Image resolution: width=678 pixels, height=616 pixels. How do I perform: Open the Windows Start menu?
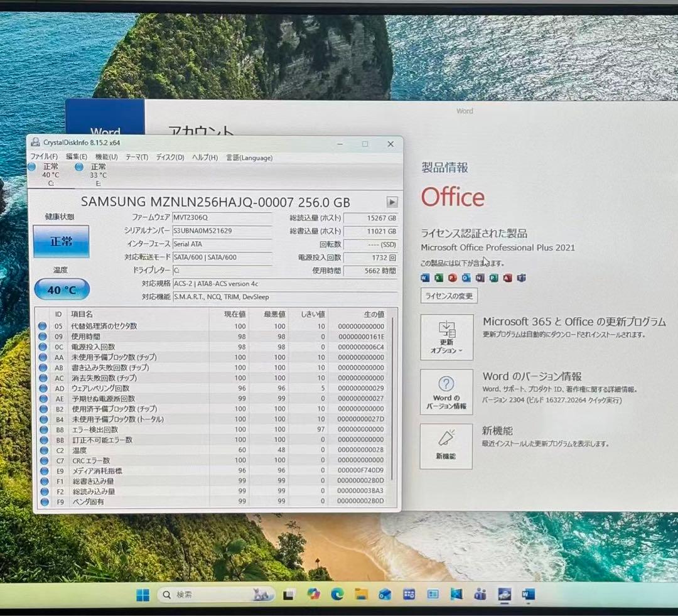143,595
